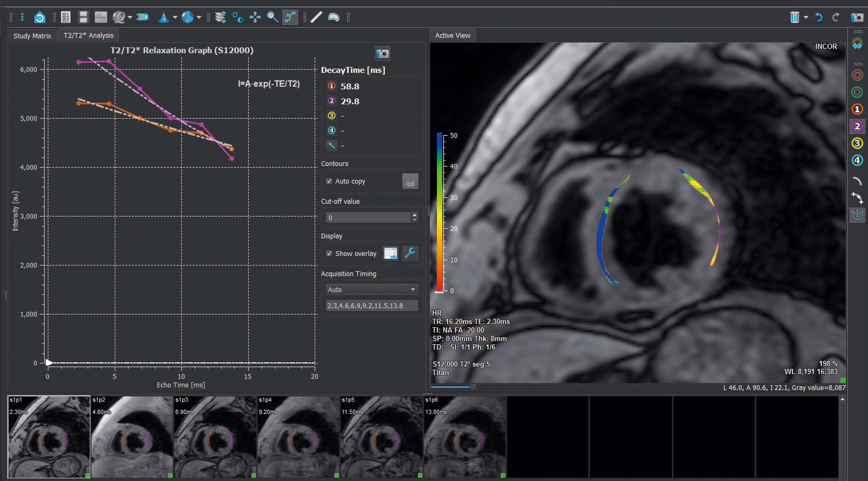Decrease the Cut-off value with down arrow

[414, 221]
